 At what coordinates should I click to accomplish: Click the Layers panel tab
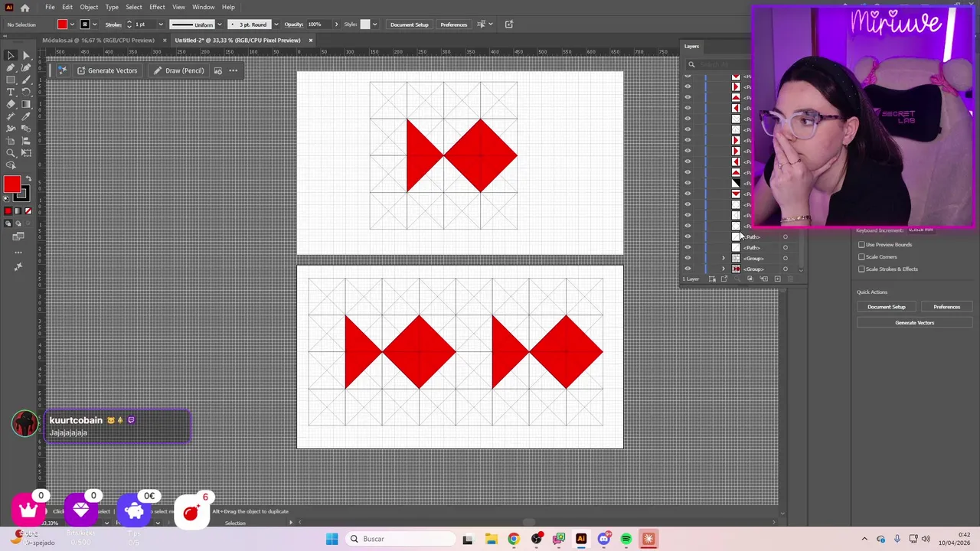691,47
